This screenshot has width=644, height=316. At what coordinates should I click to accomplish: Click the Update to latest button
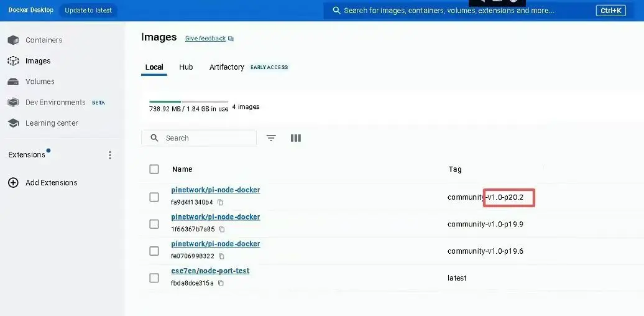point(88,11)
